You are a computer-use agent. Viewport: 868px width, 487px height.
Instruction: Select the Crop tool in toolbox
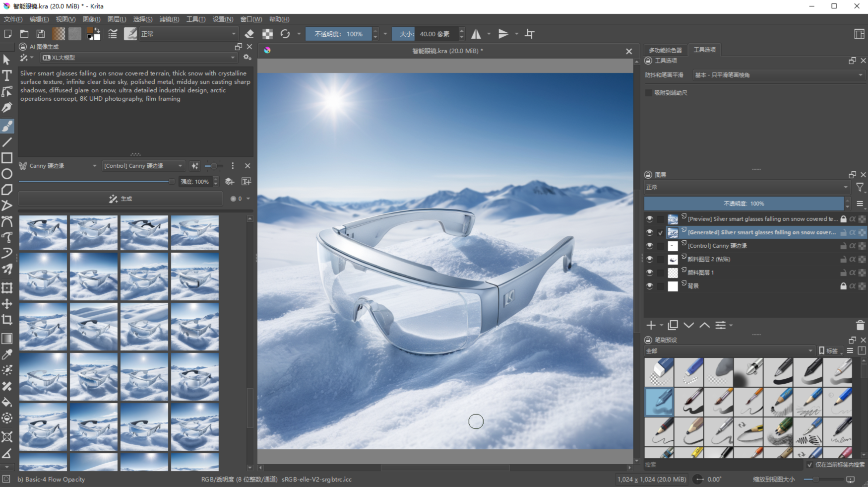coord(7,320)
